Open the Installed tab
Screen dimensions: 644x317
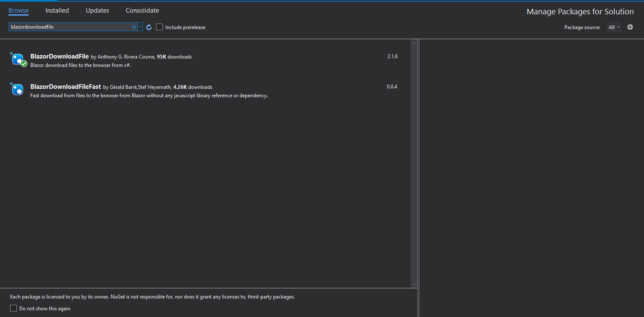point(57,11)
